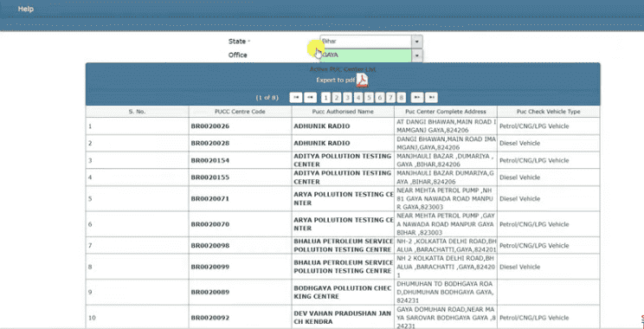Select centre code BR0020099

[x=210, y=267]
